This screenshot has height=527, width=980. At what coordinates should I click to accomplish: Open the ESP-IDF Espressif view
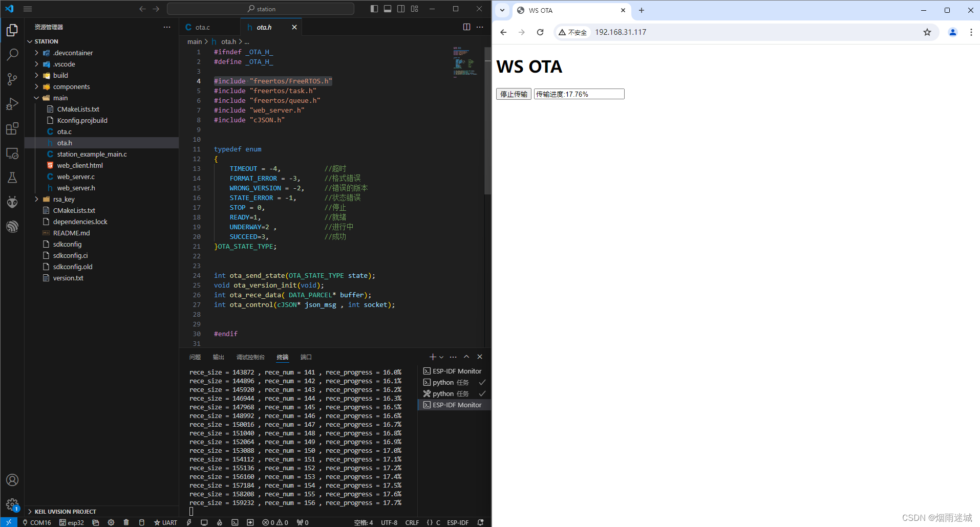click(12, 227)
